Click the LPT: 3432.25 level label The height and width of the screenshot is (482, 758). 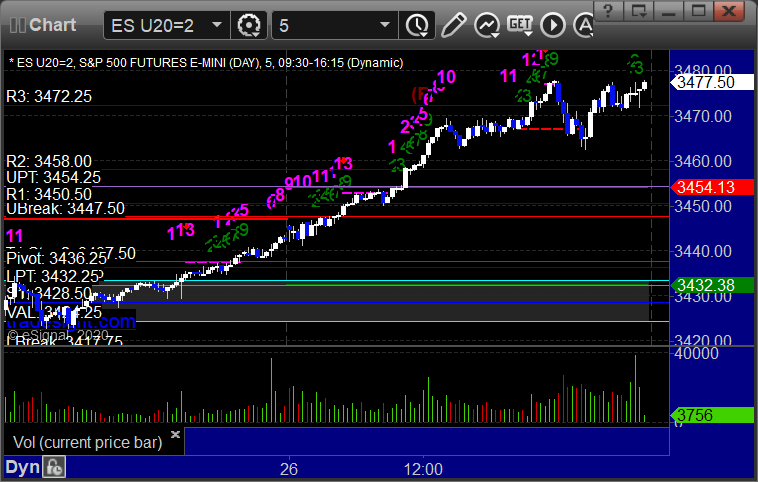coord(53,277)
